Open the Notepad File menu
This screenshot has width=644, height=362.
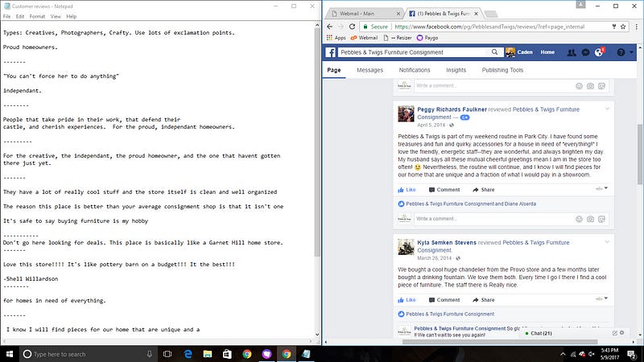(7, 16)
